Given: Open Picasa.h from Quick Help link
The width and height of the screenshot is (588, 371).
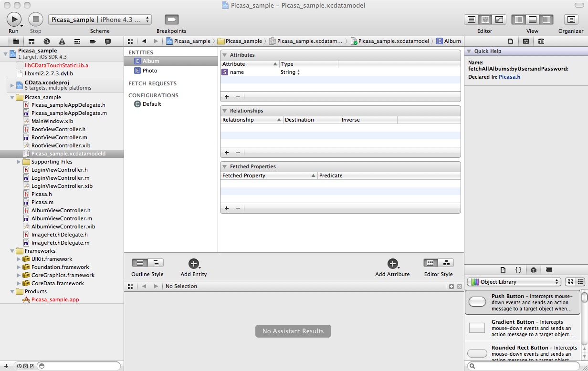Looking at the screenshot, I should [509, 77].
